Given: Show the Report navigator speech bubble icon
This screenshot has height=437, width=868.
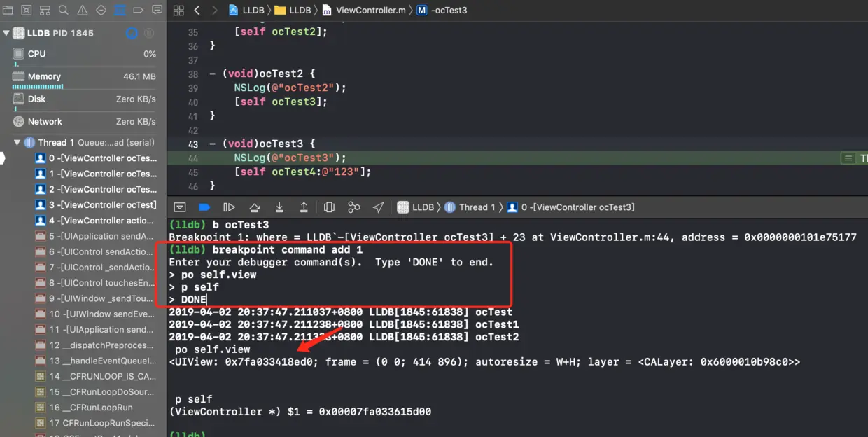Looking at the screenshot, I should (155, 10).
